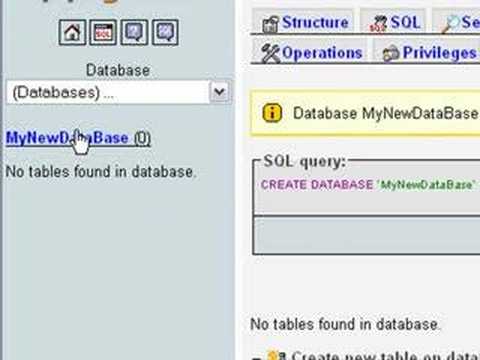Open the MyNewDataBase link in sidebar
480x360 pixels.
click(78, 138)
